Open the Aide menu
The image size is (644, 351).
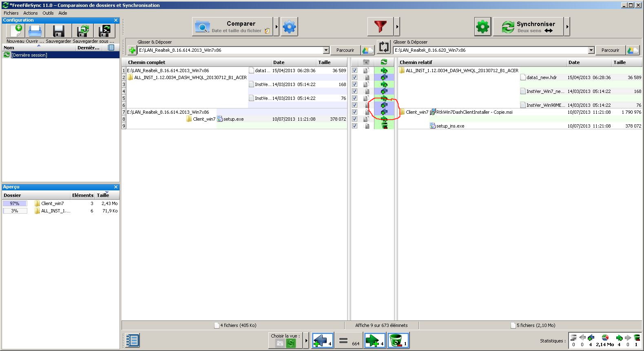[63, 13]
